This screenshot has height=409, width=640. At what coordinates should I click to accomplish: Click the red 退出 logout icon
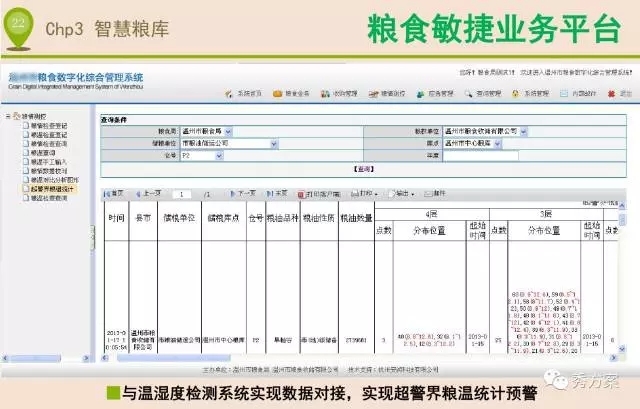[611, 93]
